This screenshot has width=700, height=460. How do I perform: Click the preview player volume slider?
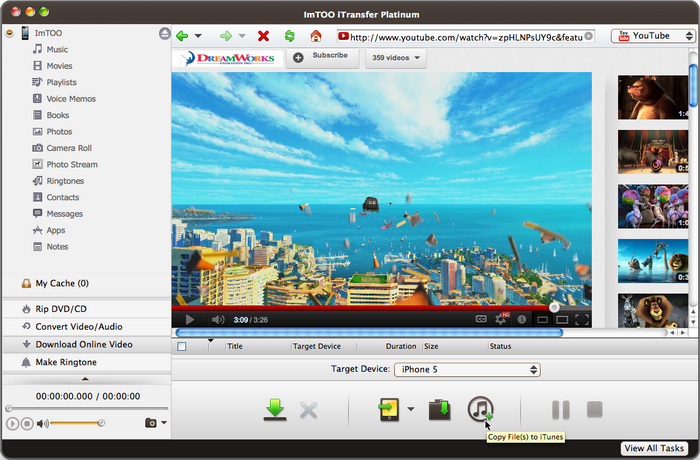click(76, 423)
